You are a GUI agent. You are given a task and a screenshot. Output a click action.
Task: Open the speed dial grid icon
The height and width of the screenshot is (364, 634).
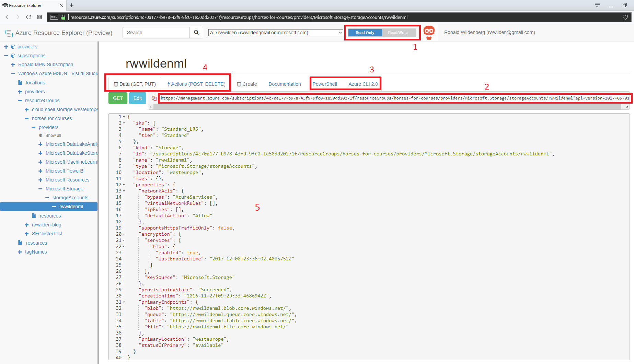coord(40,17)
